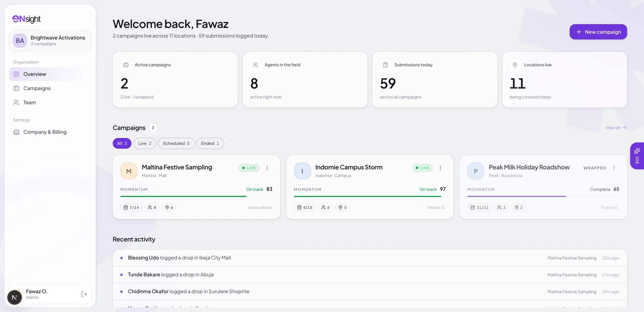644x312 pixels.
Task: Open the Peak Milk Holiday Roadshow campaign title
Action: click(x=529, y=167)
